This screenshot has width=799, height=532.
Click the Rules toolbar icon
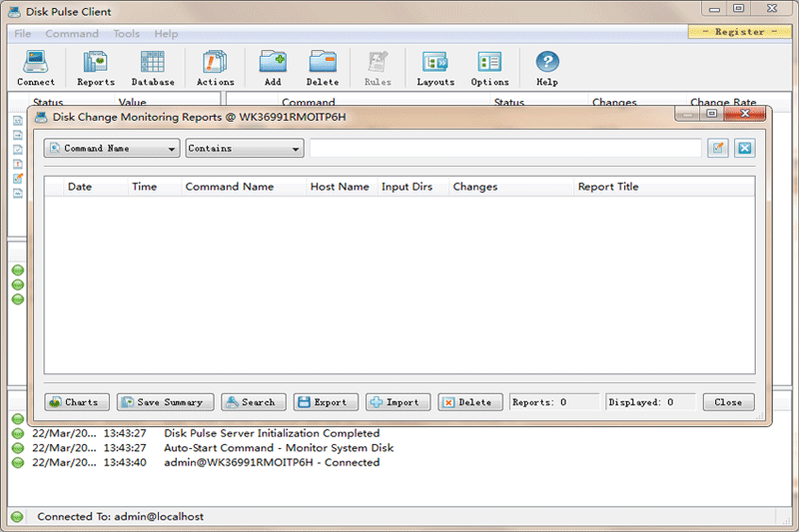coord(378,68)
